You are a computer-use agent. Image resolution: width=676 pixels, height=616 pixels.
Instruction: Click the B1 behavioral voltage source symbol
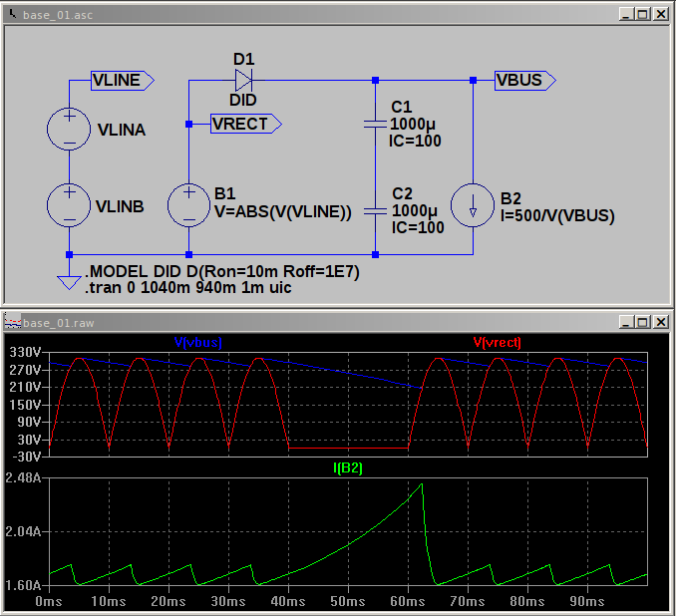188,205
